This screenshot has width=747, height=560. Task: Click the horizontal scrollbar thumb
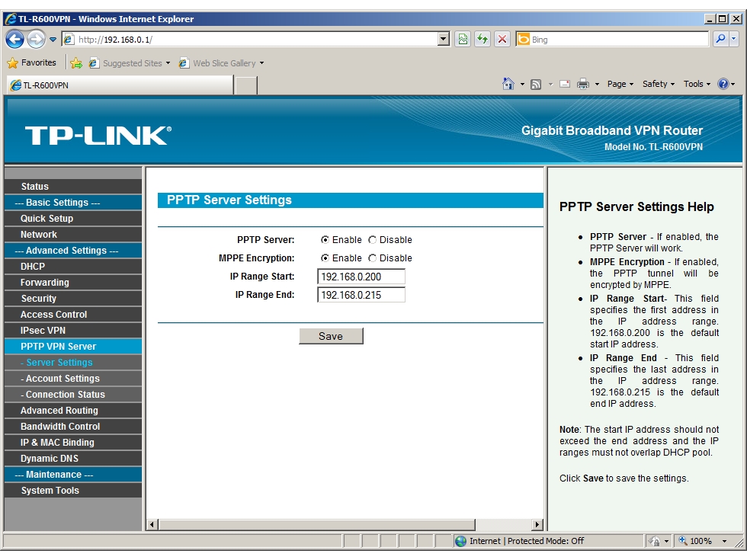pos(317,525)
